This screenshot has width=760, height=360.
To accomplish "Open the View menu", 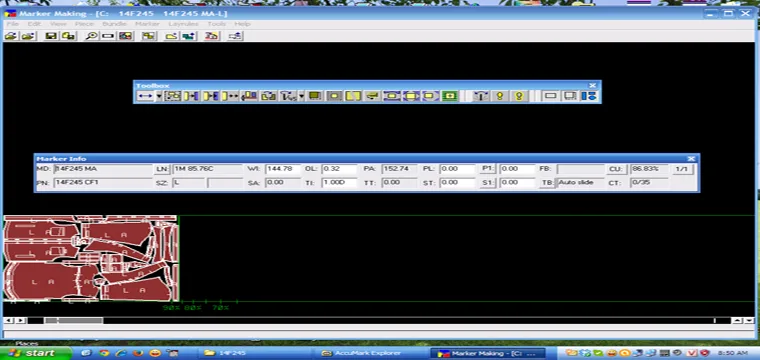I will (x=58, y=24).
